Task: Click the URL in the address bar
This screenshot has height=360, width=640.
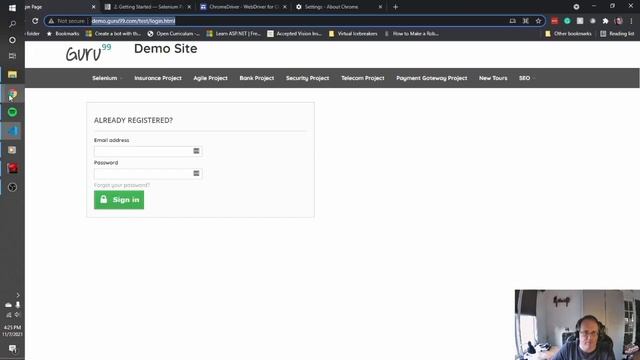Action: 133,21
